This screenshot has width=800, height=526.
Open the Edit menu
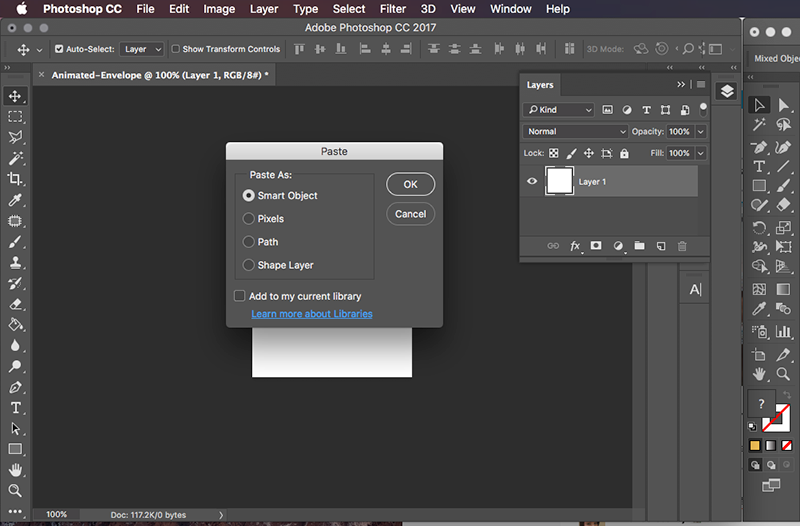[x=179, y=9]
